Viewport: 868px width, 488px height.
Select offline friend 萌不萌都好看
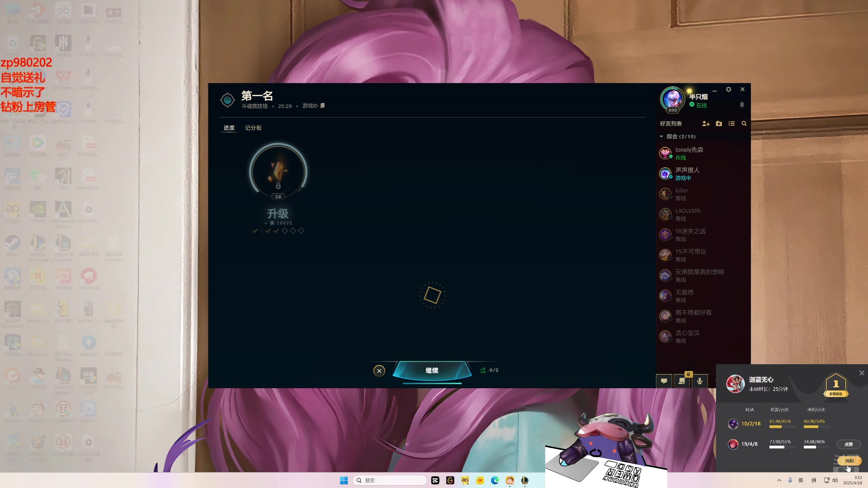pos(703,316)
